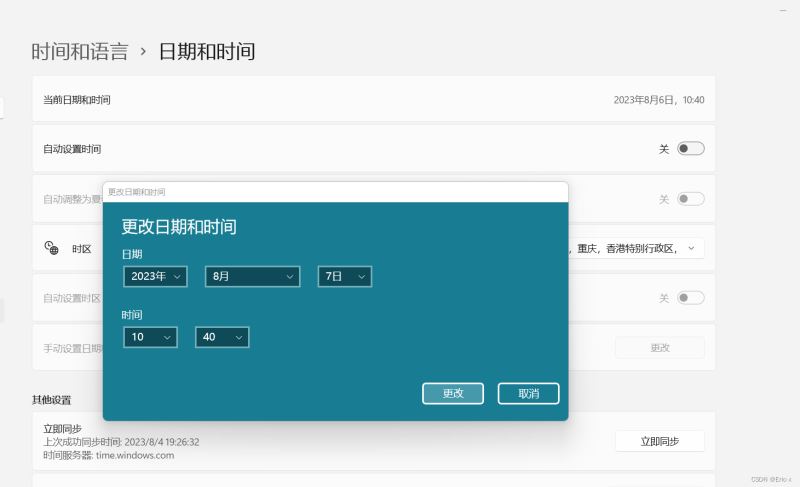800x487 pixels.
Task: Minimize the Settings window
Action: pyautogui.click(x=783, y=10)
